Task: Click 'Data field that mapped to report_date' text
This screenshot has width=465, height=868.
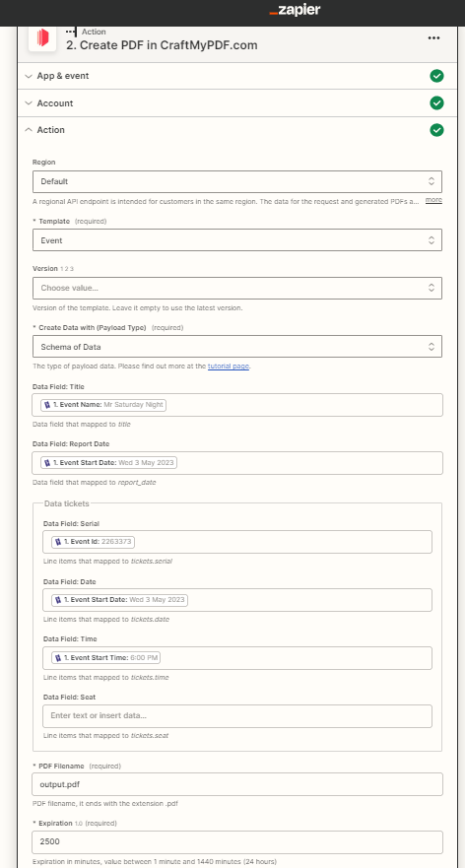Action: (95, 483)
